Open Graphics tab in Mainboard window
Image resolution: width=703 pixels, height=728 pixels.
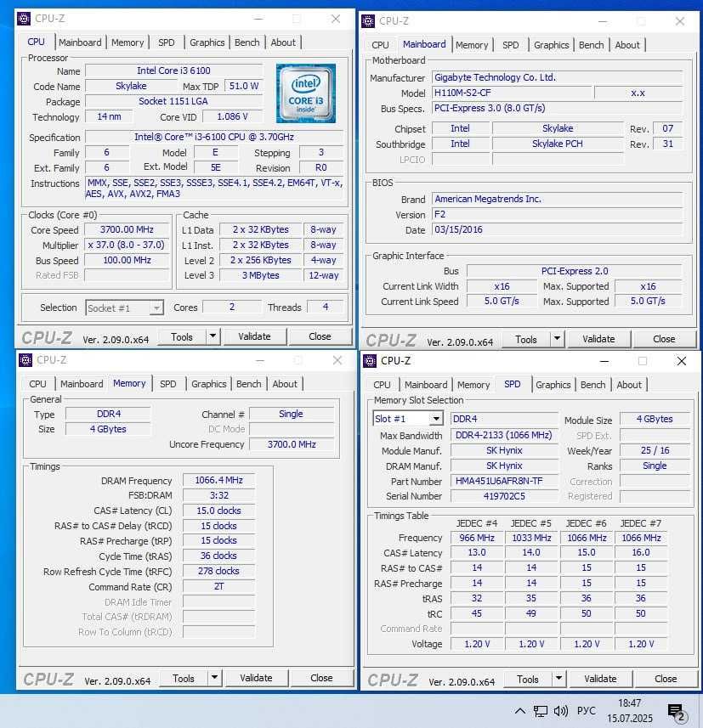pos(551,45)
